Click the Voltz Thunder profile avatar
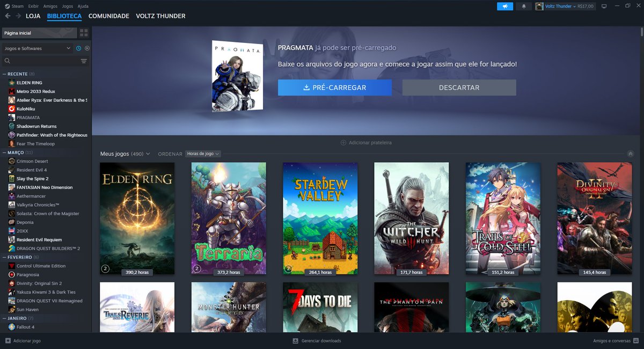Screen dimensions: 644x349 coord(539,6)
